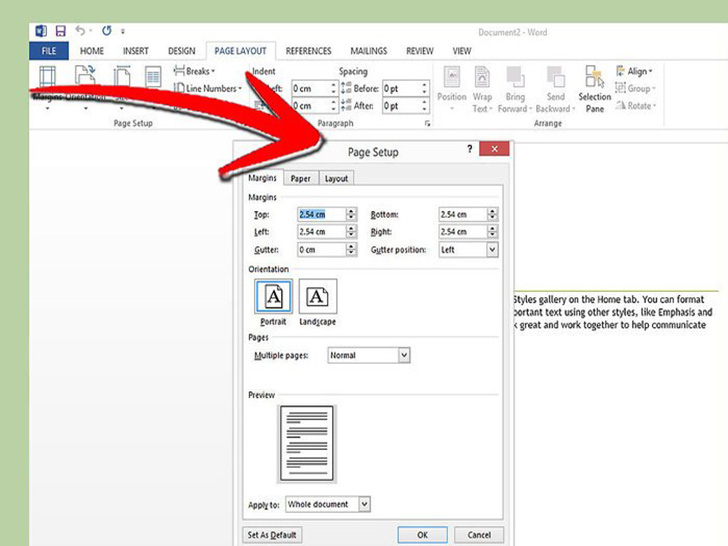The image size is (728, 546).
Task: Increase the Bottom margin with stepper arrows
Action: pyautogui.click(x=492, y=211)
